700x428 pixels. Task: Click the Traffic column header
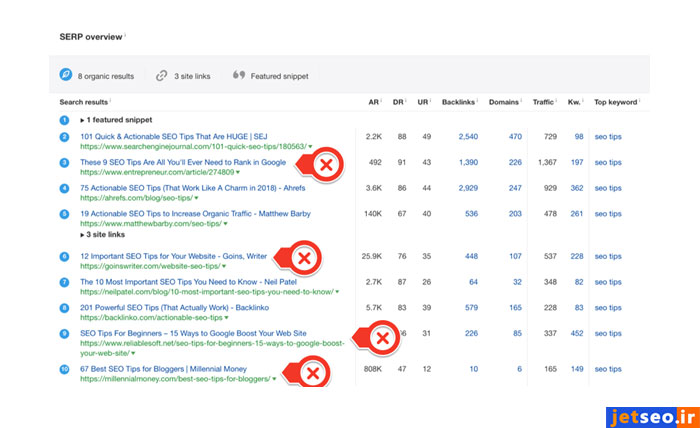(x=543, y=102)
